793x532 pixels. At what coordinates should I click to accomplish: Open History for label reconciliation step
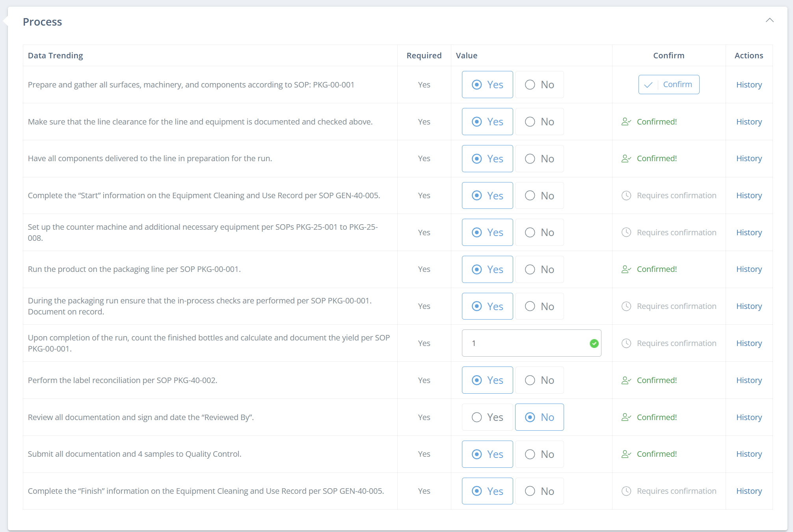pos(748,380)
